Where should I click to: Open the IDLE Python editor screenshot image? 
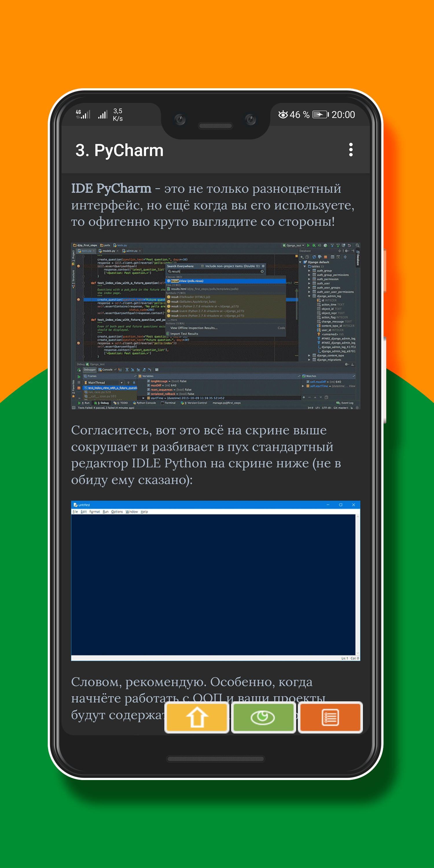coord(216,581)
